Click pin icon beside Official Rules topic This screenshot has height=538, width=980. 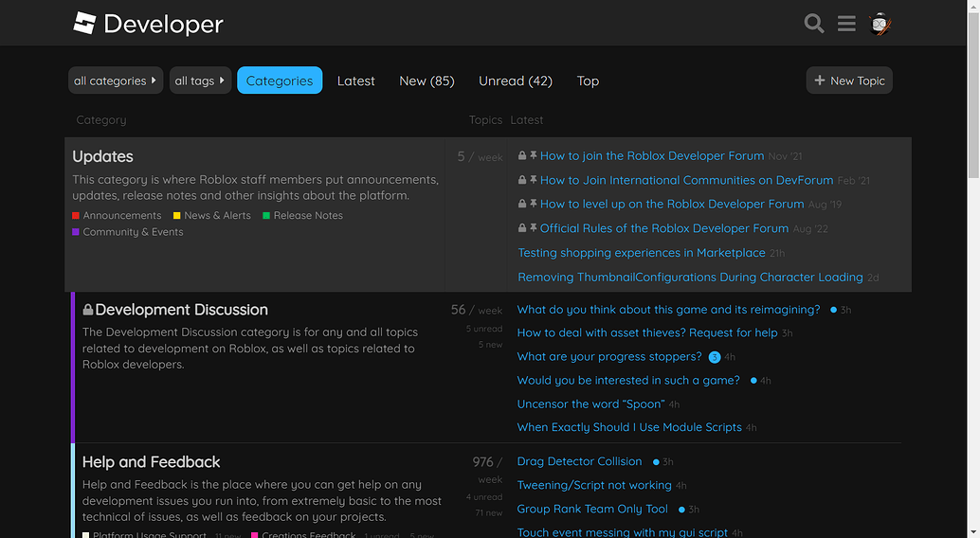534,228
